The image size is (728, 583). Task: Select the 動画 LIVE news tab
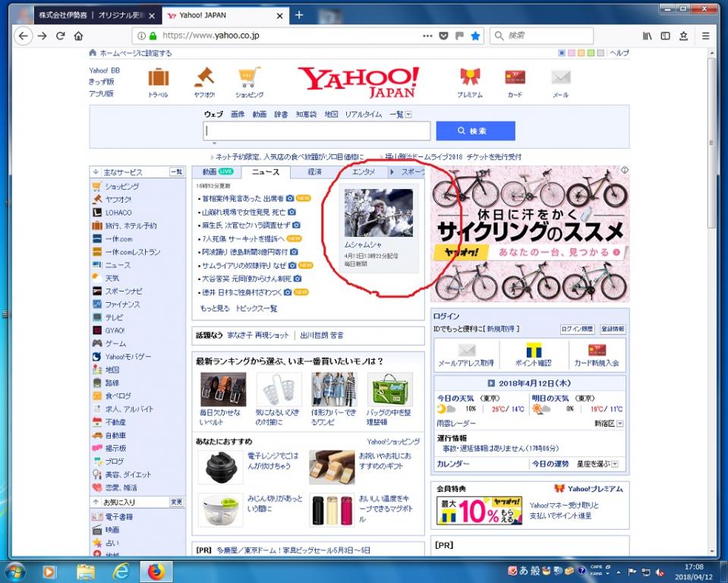click(x=217, y=172)
